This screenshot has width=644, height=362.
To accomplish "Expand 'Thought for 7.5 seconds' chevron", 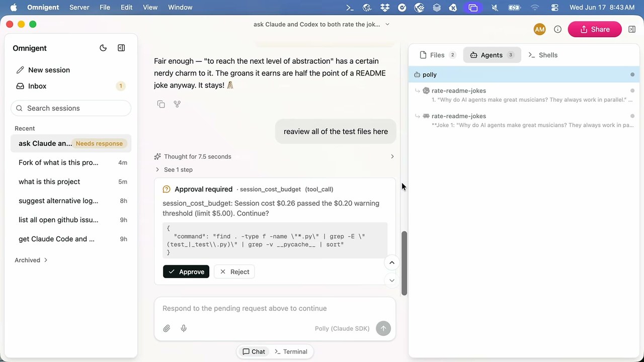I will pyautogui.click(x=392, y=156).
